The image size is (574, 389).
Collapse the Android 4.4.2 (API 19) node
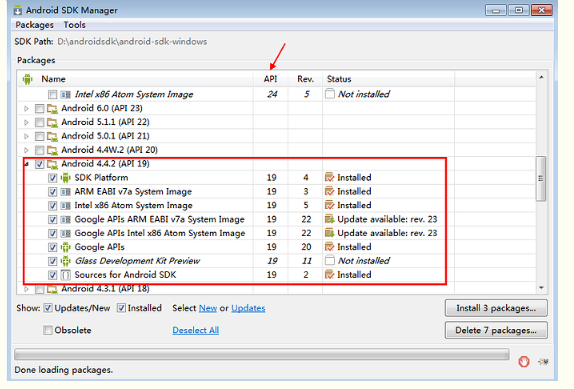[26, 165]
